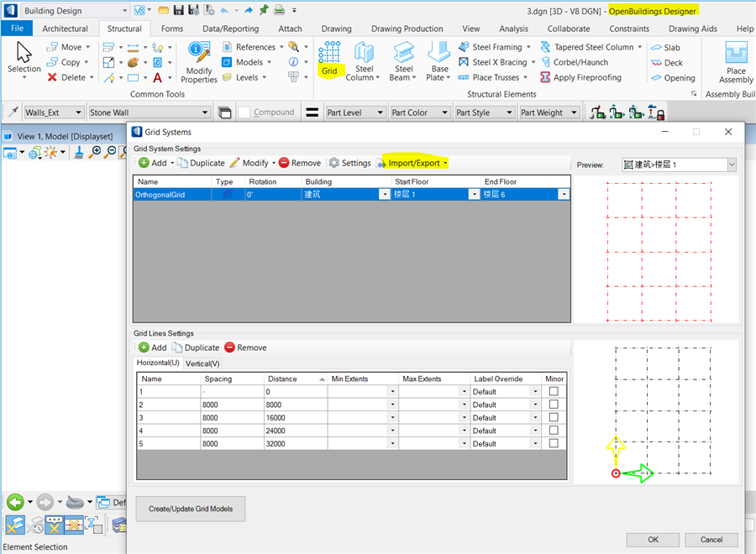This screenshot has width=756, height=554.
Task: Click the Selection arrow tool
Action: point(24,57)
